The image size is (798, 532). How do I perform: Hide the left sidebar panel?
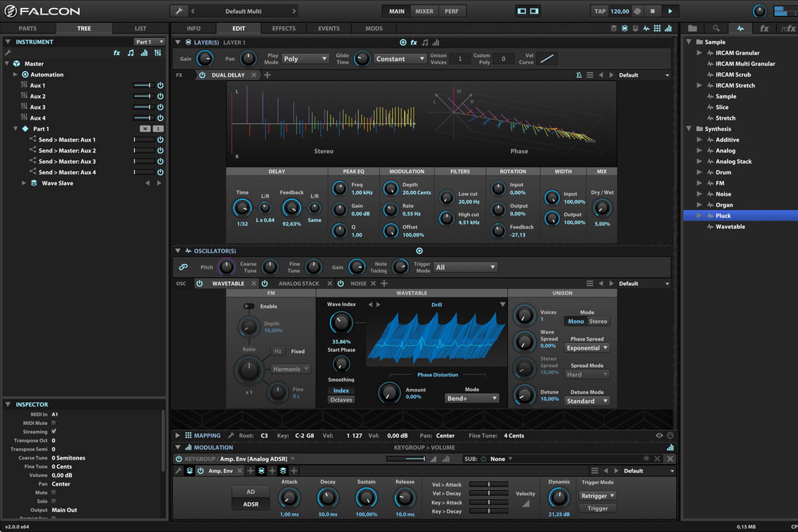tap(522, 11)
